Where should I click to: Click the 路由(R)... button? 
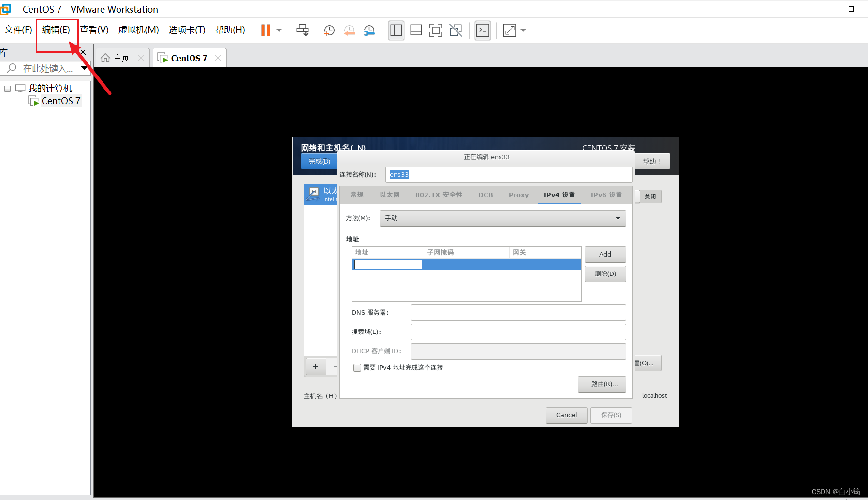(602, 384)
